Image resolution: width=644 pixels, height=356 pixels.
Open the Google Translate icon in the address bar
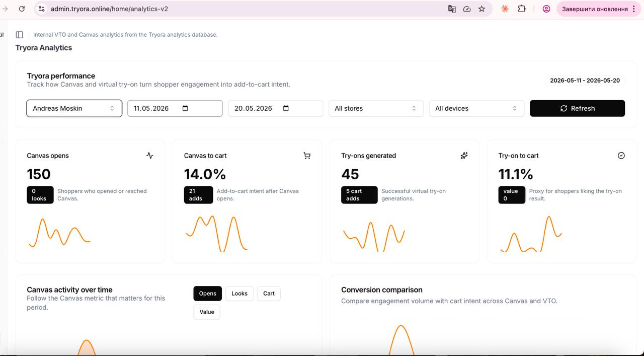tap(452, 9)
